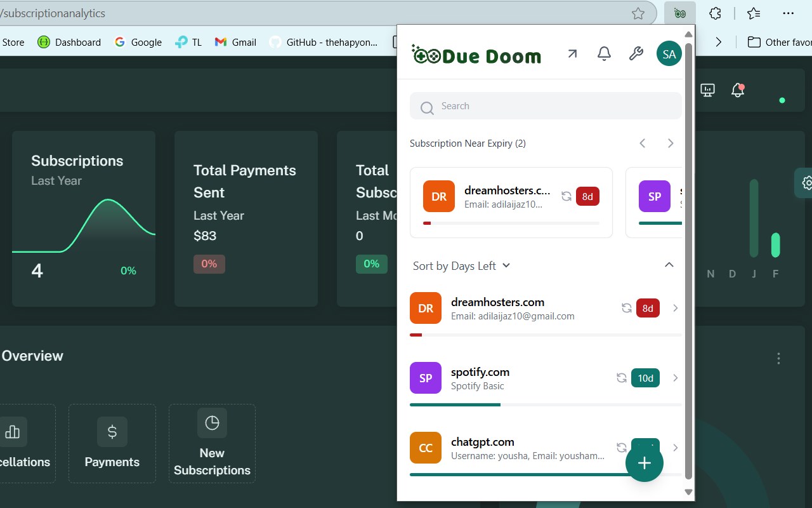Click the DR avatar in dreamhosters.com list row
Image resolution: width=812 pixels, height=508 pixels.
(426, 308)
